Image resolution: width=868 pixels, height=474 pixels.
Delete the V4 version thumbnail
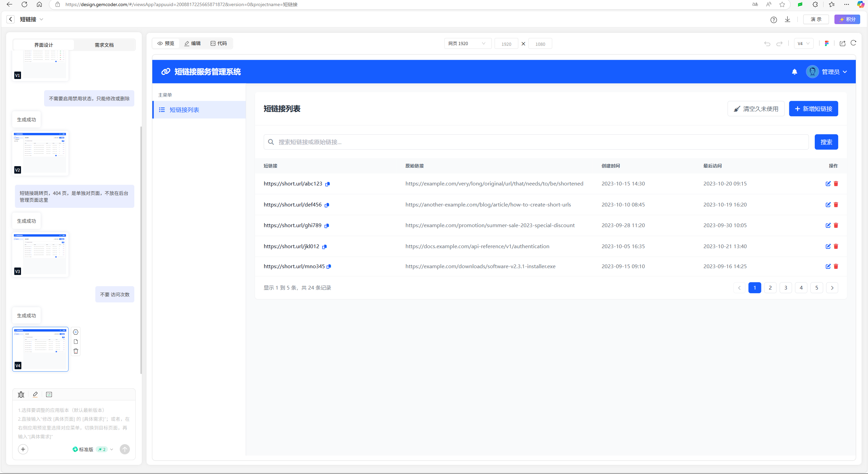[x=76, y=351]
